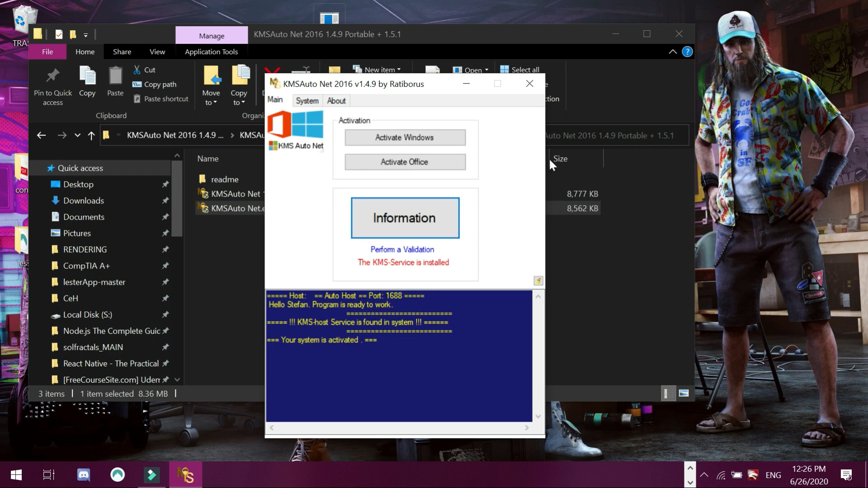Click the KMSAuto title bar app icon

coord(275,84)
